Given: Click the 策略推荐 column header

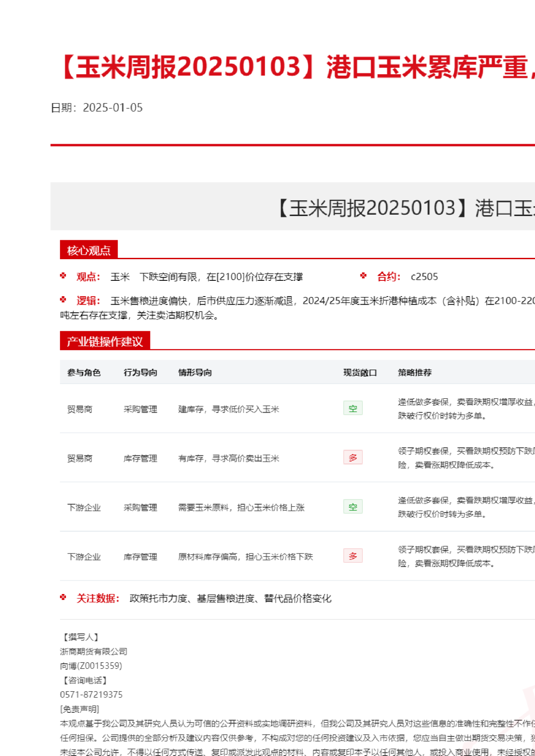Looking at the screenshot, I should tap(415, 373).
